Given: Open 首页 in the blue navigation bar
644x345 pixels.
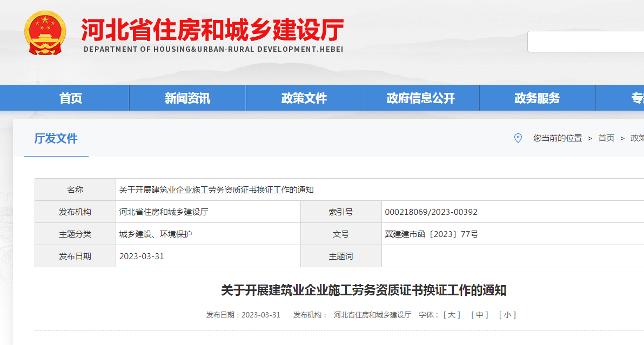Looking at the screenshot, I should tap(71, 98).
